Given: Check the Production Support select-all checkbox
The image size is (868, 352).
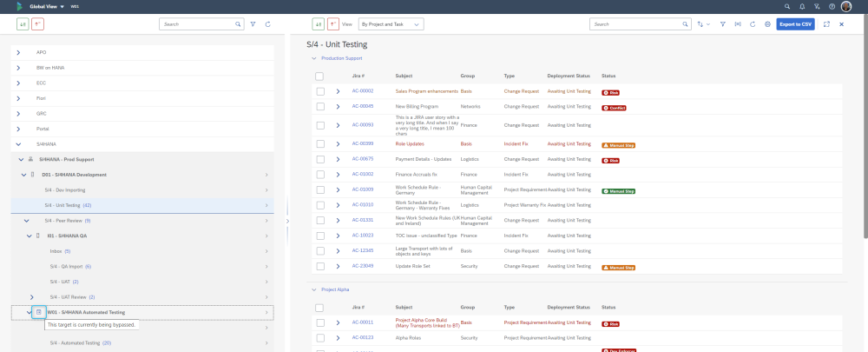Looking at the screenshot, I should pyautogui.click(x=319, y=76).
